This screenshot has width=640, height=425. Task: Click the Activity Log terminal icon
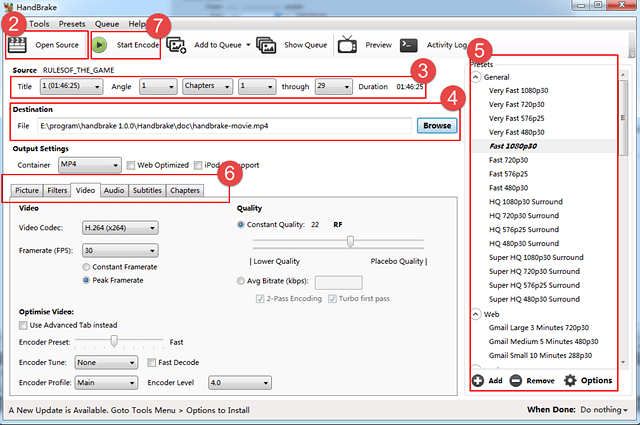(408, 45)
